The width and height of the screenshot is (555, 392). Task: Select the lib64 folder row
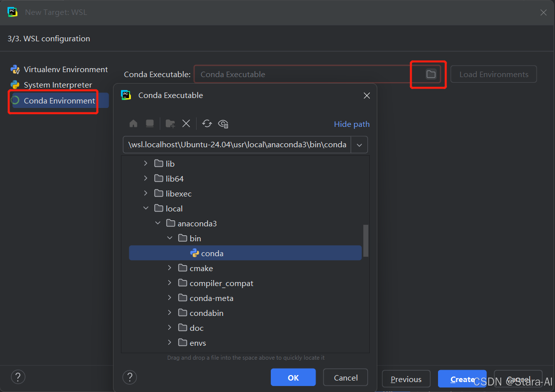245,179
